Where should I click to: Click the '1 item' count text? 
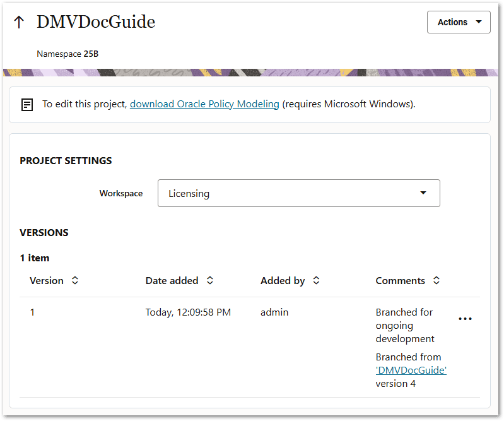point(35,258)
